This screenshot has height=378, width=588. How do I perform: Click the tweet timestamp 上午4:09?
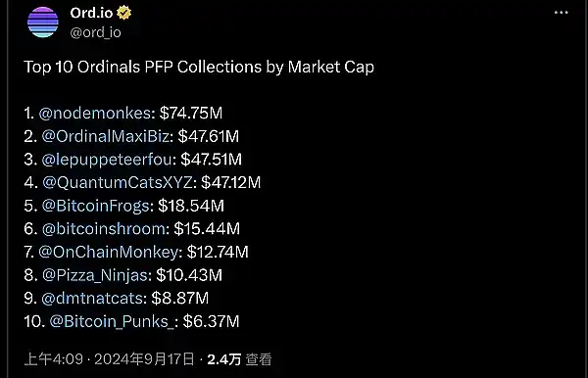[x=54, y=359]
